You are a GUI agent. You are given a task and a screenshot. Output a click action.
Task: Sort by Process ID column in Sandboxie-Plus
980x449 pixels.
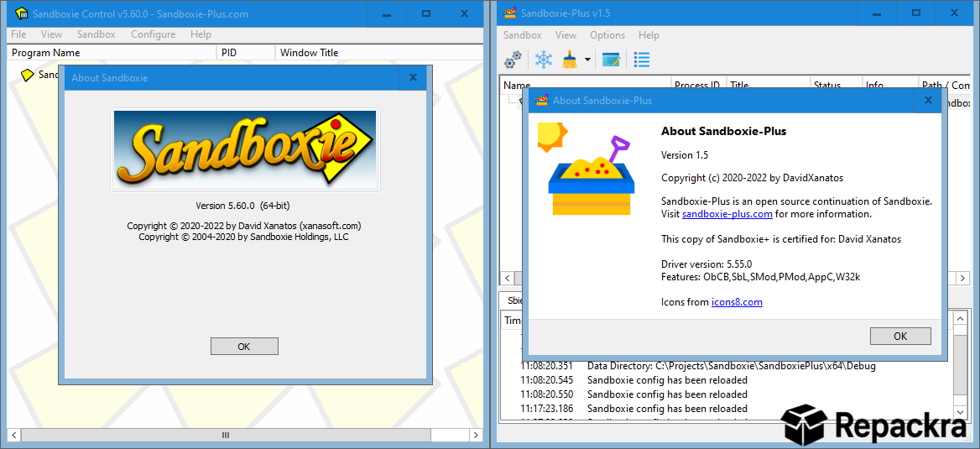point(698,85)
